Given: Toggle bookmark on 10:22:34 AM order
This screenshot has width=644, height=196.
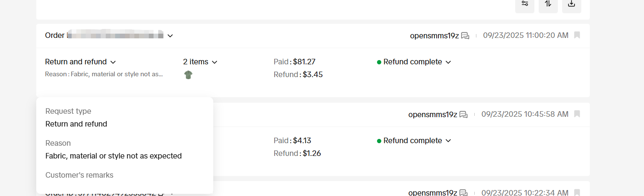Looking at the screenshot, I should click(577, 193).
